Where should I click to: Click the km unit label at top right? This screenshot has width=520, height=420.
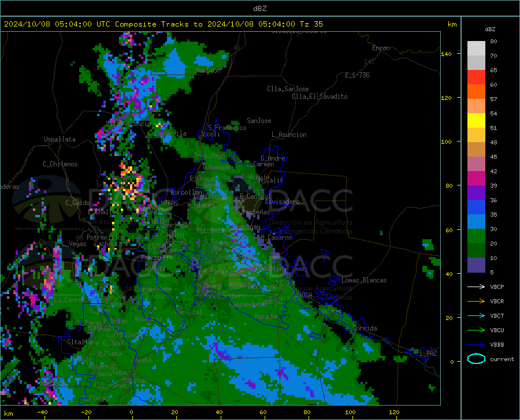452,24
